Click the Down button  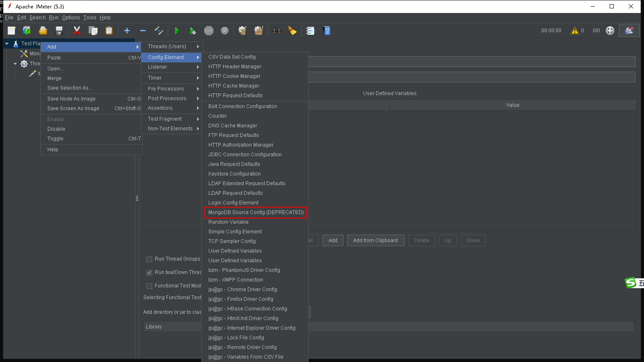pyautogui.click(x=473, y=240)
